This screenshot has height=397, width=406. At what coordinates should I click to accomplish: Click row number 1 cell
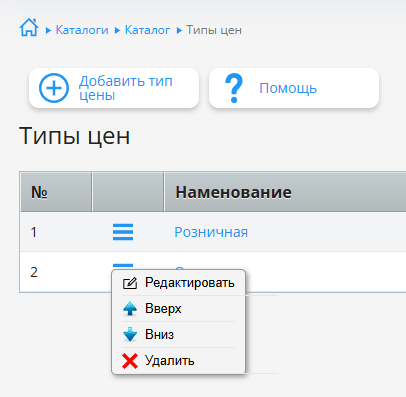click(x=56, y=232)
